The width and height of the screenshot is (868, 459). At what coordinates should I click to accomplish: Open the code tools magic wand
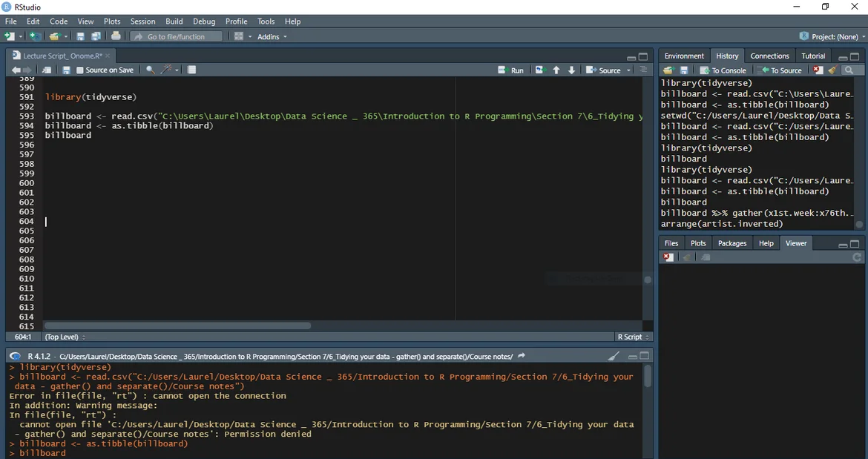click(168, 70)
